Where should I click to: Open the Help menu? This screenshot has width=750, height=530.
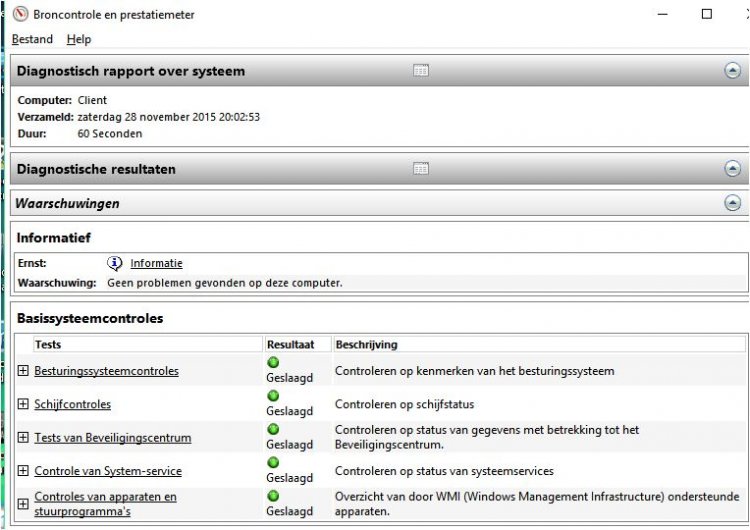tap(79, 39)
